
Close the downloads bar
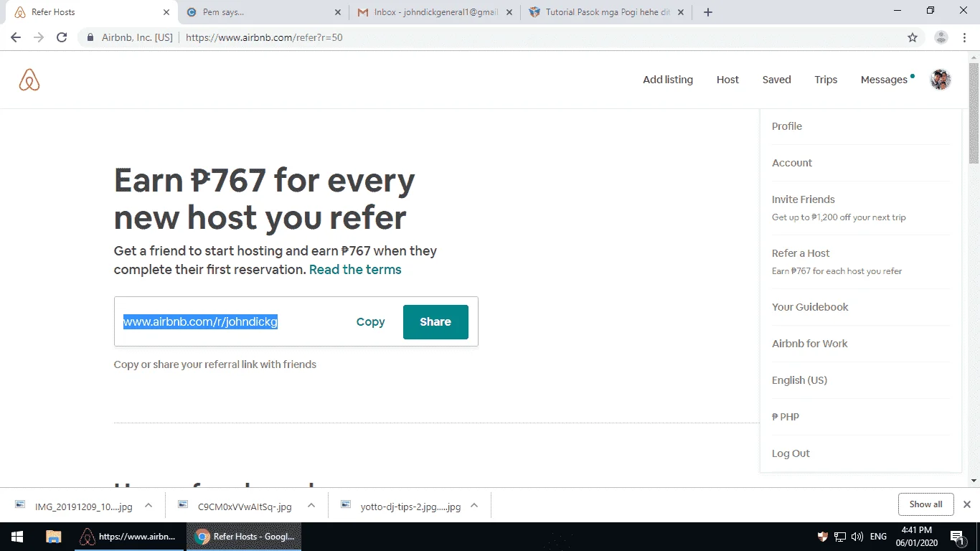pyautogui.click(x=967, y=504)
